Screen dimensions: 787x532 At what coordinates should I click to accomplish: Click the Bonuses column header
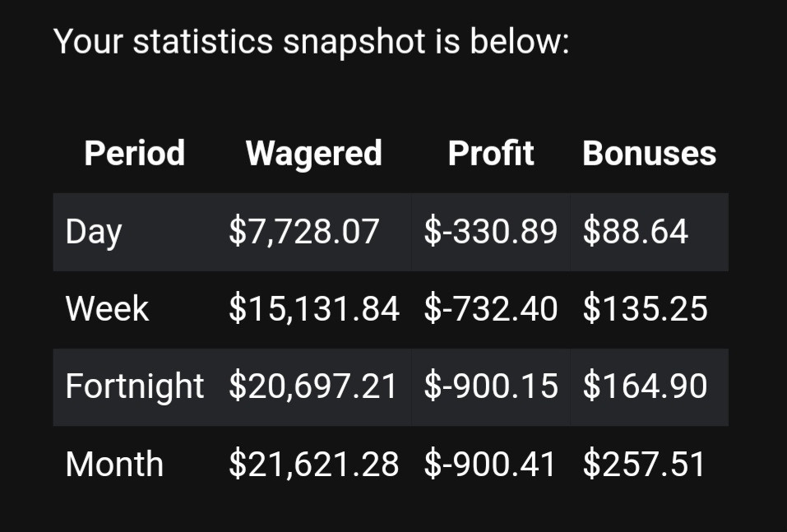point(649,153)
